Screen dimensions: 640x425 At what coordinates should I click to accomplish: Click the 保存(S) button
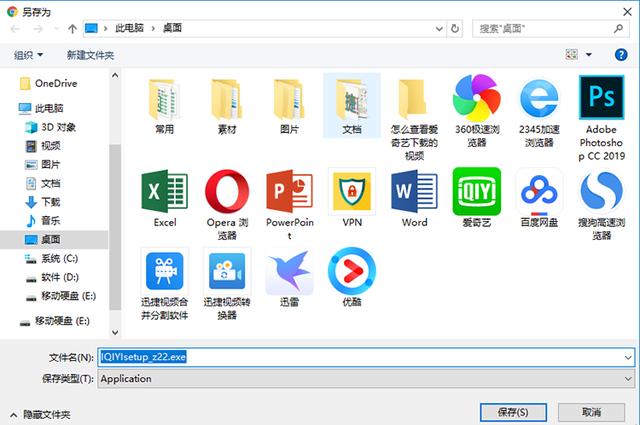pyautogui.click(x=513, y=412)
